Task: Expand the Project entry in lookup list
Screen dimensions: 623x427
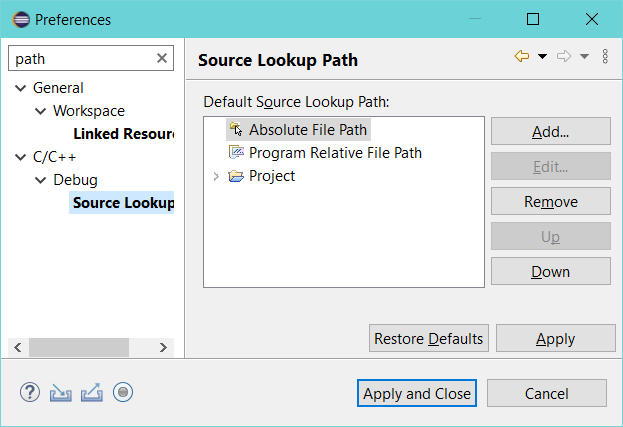Action: coord(216,176)
